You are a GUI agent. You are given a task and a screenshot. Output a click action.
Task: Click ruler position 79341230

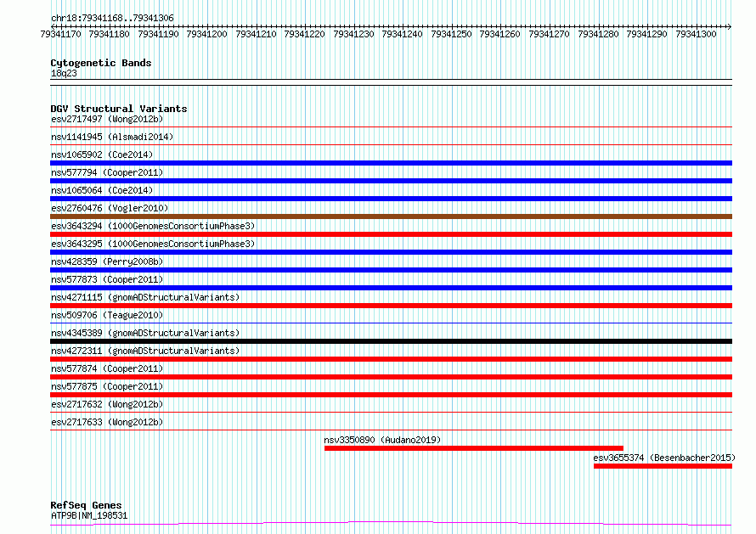tap(353, 34)
